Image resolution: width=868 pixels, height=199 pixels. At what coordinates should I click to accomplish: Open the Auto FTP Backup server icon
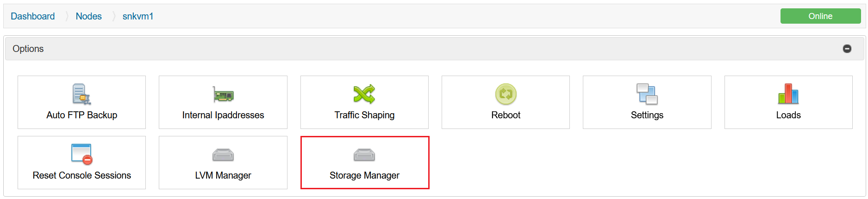tap(81, 94)
